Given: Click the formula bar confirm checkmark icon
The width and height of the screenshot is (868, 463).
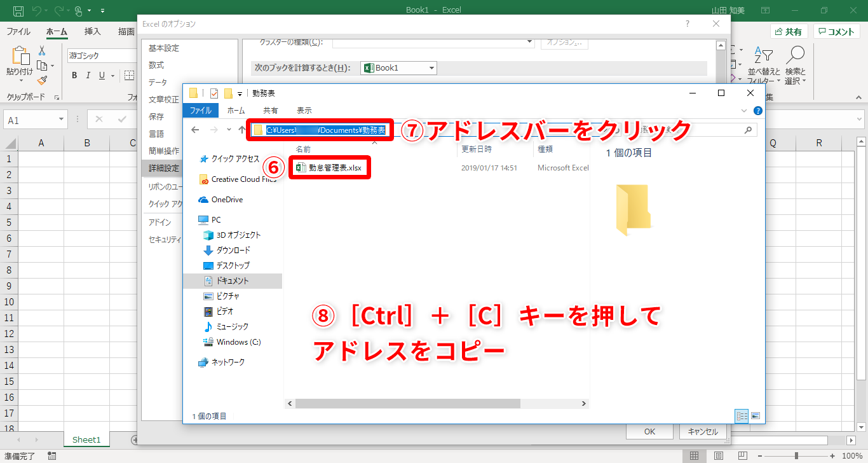Looking at the screenshot, I should tap(122, 119).
